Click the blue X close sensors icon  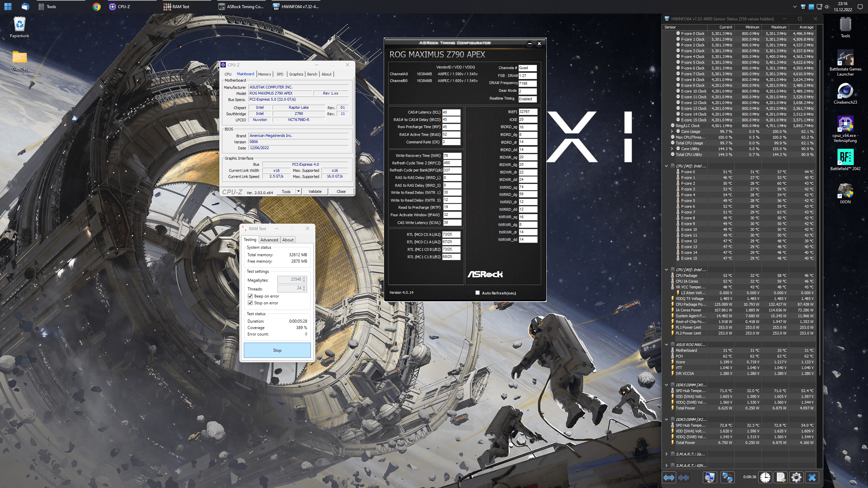[x=812, y=477]
